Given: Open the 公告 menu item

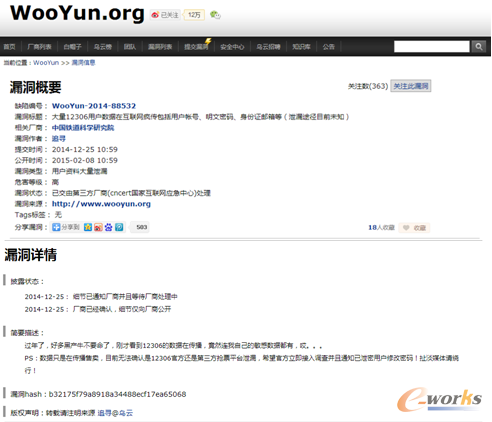Looking at the screenshot, I should coord(328,47).
